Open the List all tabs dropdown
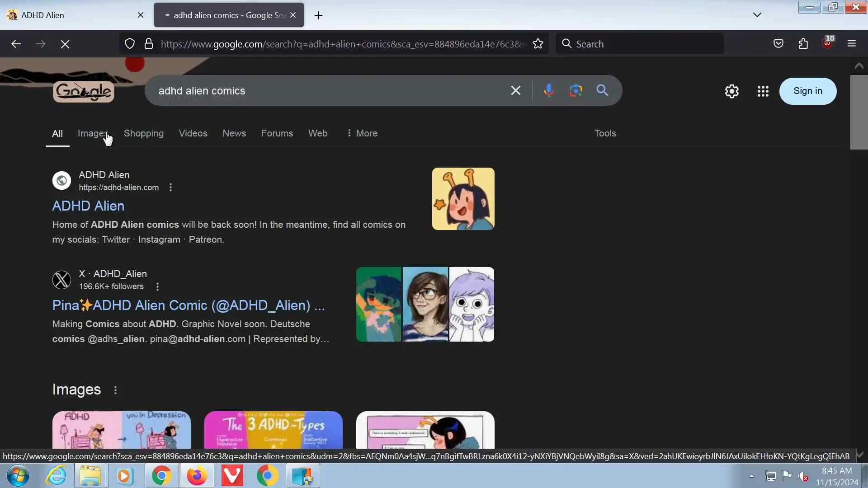Viewport: 868px width, 488px height. (x=757, y=15)
